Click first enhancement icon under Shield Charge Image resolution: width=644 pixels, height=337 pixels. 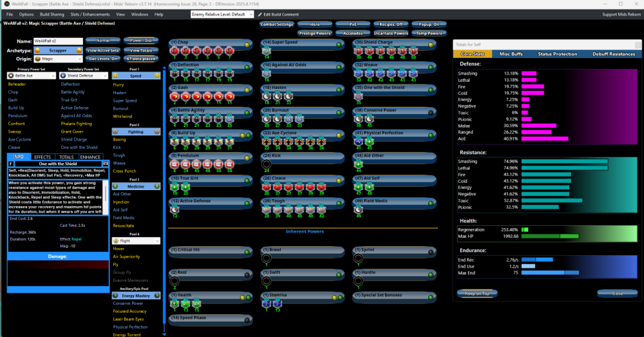pyautogui.click(x=359, y=51)
